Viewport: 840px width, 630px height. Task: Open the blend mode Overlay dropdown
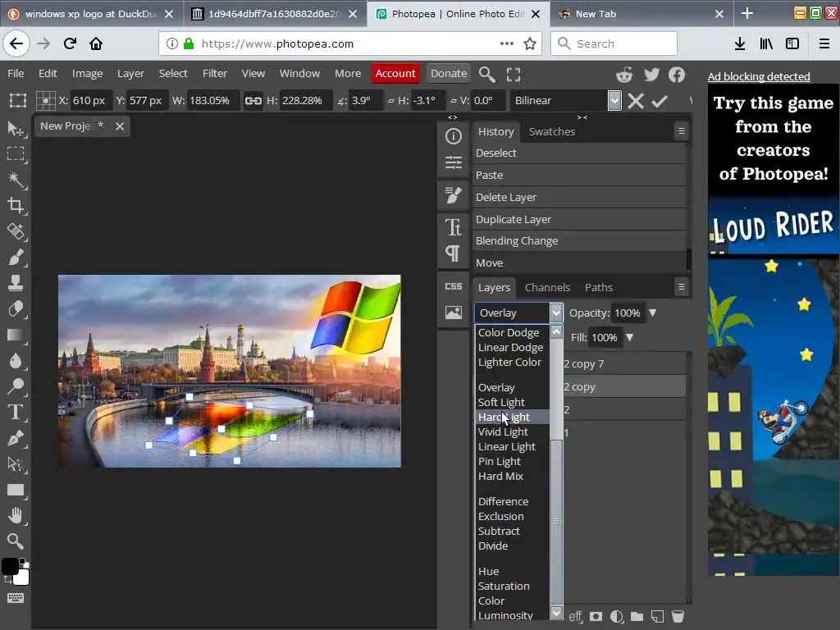[518, 313]
